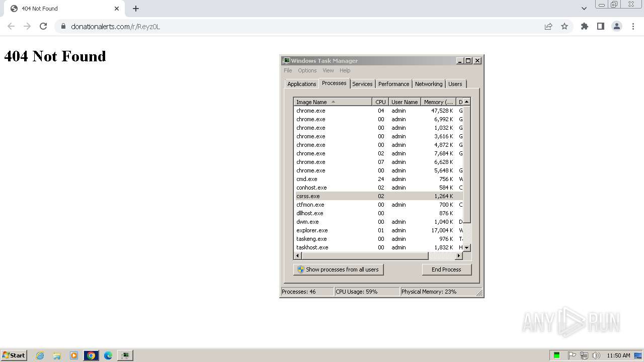
Task: Open the Task Manager File menu
Action: click(288, 70)
